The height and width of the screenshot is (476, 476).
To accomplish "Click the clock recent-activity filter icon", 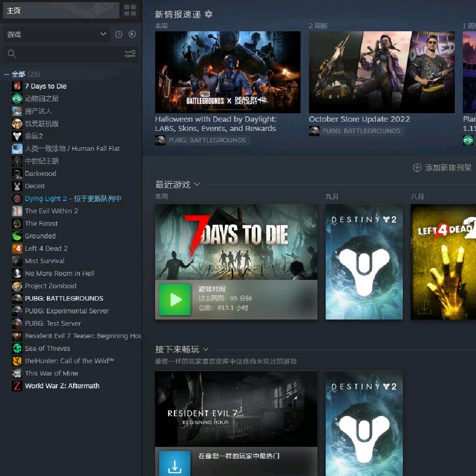I will 119,34.
